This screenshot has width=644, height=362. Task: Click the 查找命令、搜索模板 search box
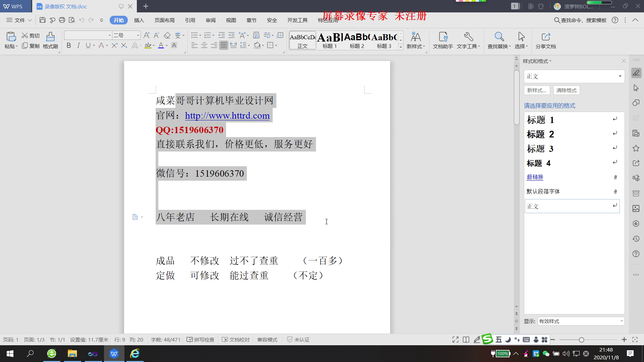pyautogui.click(x=580, y=20)
